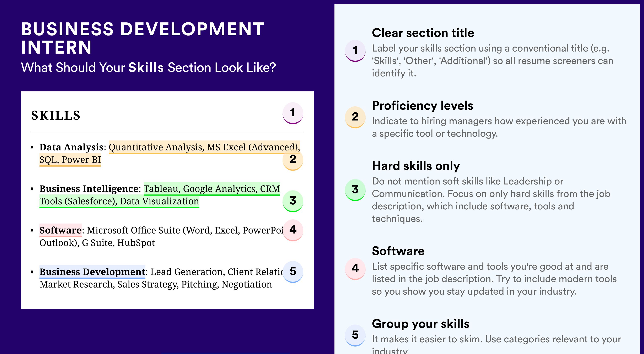Click badge 4 next to Software heading
This screenshot has height=354, width=644.
coord(355,269)
